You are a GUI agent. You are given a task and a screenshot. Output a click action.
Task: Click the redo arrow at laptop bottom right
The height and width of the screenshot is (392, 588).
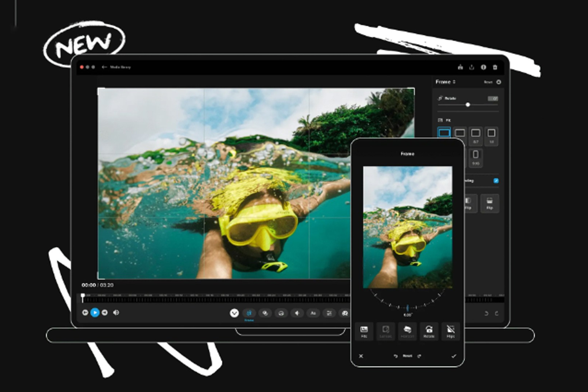click(x=496, y=313)
